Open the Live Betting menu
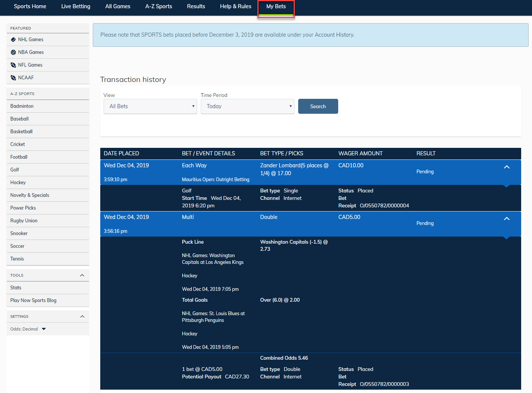The width and height of the screenshot is (532, 393). click(76, 6)
